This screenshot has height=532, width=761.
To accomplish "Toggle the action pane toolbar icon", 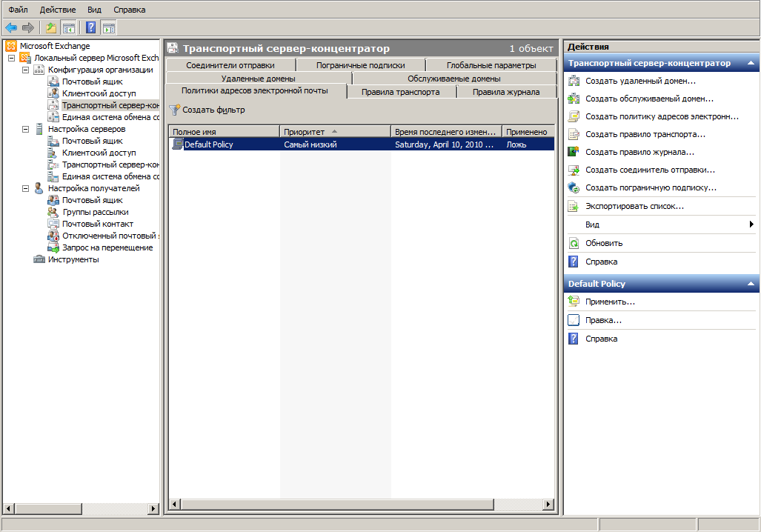I will 109,28.
